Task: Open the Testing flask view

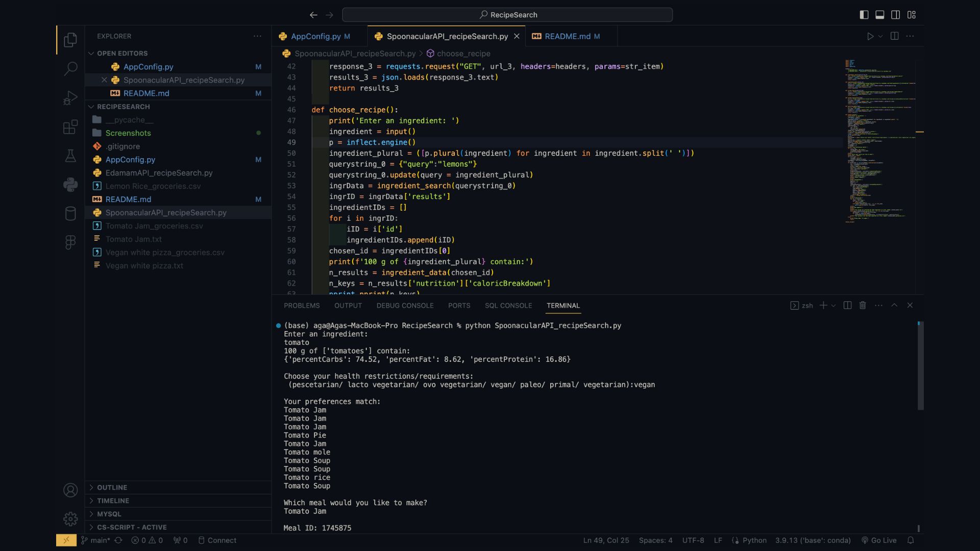Action: click(70, 156)
